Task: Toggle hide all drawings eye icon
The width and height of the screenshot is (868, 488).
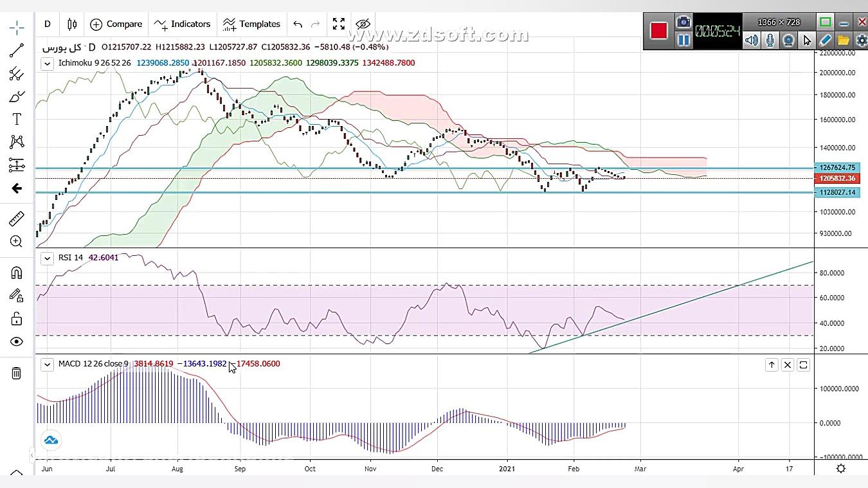Action: click(x=363, y=24)
